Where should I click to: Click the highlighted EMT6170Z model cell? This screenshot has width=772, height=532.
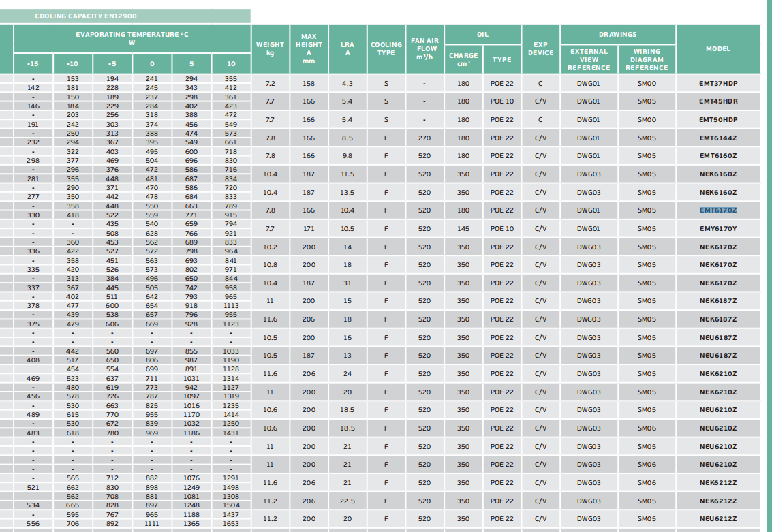coord(717,210)
